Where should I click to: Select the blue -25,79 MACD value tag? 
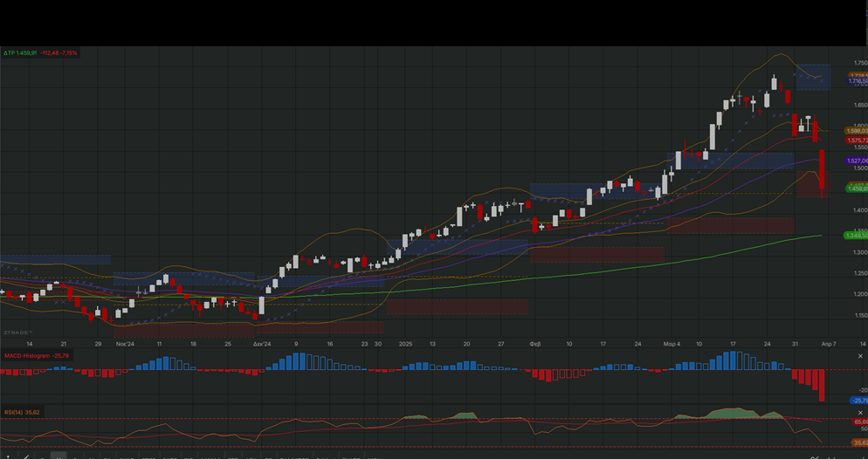858,401
